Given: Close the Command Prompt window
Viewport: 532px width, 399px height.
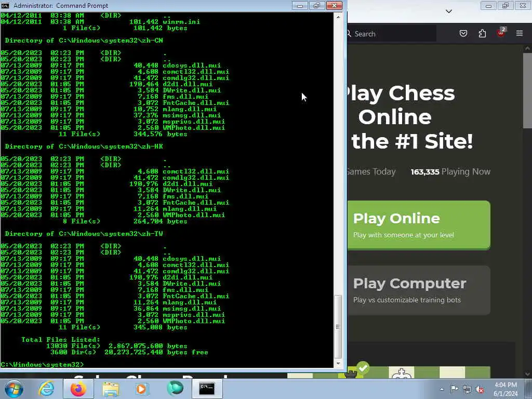Looking at the screenshot, I should [x=334, y=5].
